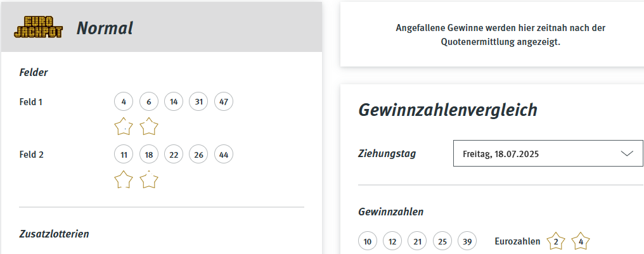Click the Gewinnzahlenvergleich heading
This screenshot has width=644, height=254.
point(448,110)
